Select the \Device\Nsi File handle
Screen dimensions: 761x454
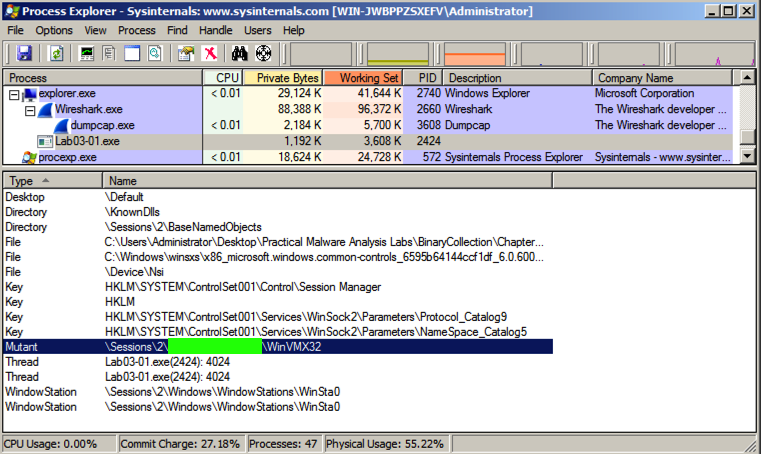click(278, 272)
